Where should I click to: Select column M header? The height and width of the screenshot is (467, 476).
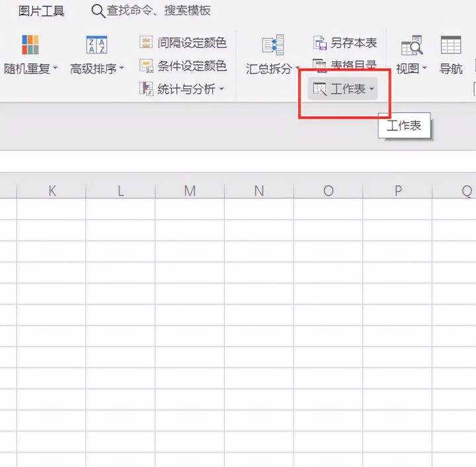pos(190,191)
